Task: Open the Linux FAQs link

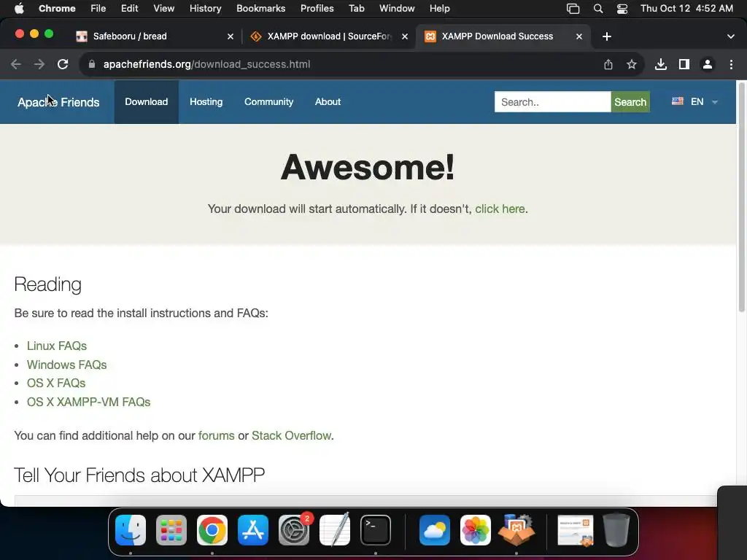Action: 57,346
